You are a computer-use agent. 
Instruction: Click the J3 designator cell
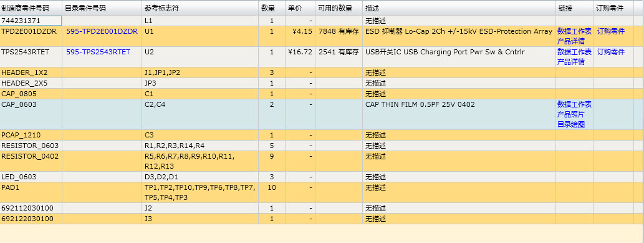[x=200, y=219]
